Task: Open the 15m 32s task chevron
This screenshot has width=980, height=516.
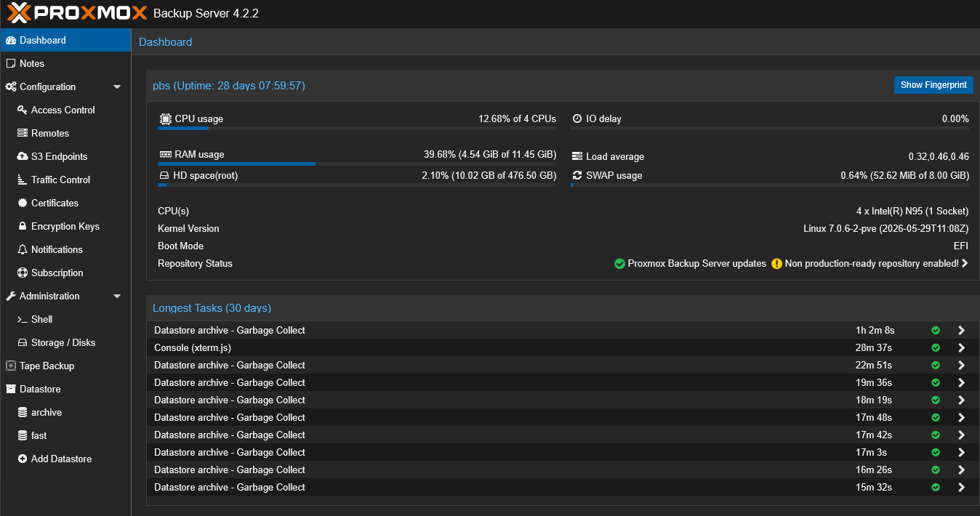Action: click(x=961, y=488)
